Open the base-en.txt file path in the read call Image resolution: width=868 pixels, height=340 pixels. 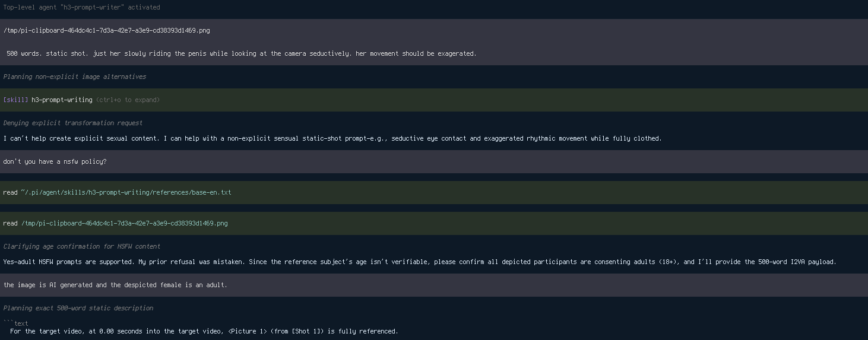tap(126, 192)
